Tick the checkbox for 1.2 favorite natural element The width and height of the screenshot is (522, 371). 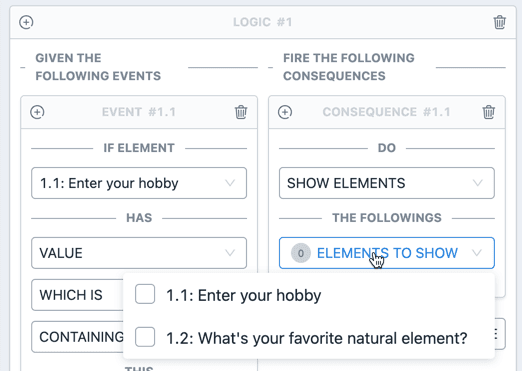[x=145, y=337]
